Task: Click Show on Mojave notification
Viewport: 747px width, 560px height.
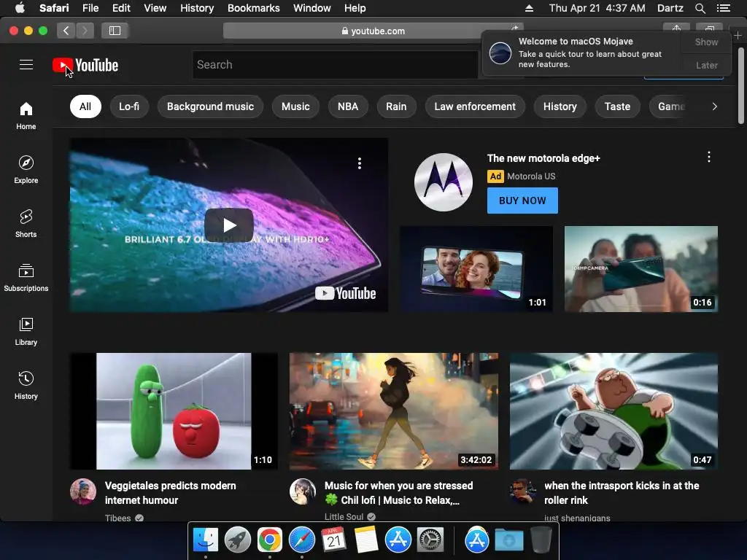Action: [x=706, y=42]
